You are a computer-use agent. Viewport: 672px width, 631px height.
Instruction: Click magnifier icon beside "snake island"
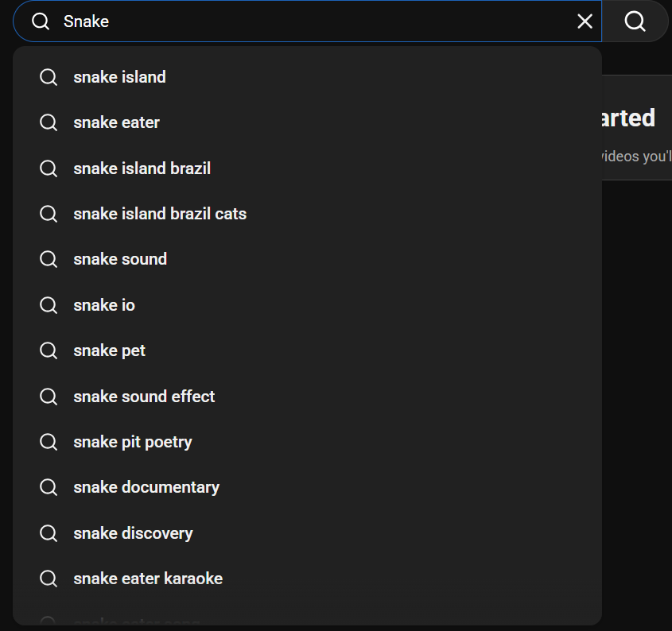point(49,77)
